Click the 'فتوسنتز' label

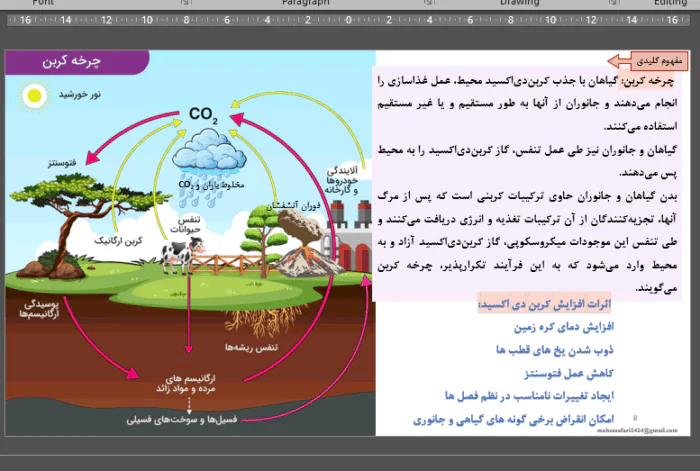coord(62,163)
